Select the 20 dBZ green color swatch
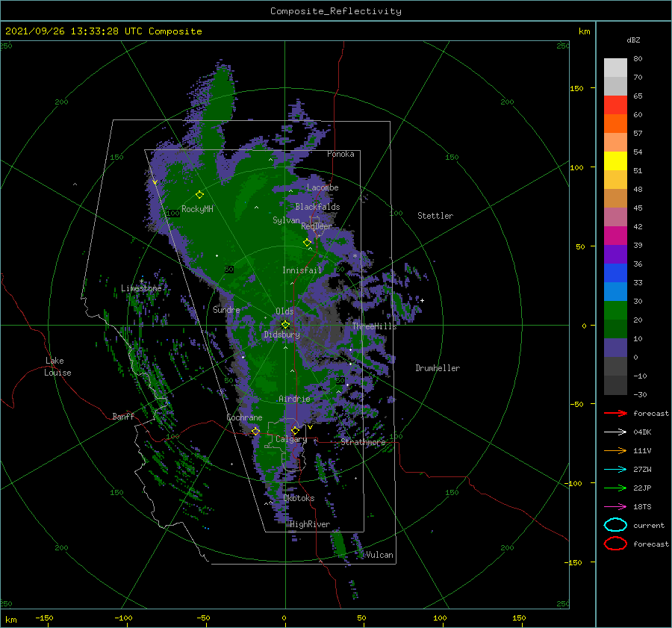The image size is (672, 628). coord(615,311)
